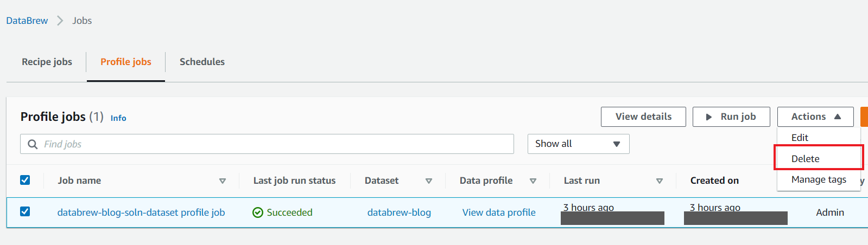Viewport: 868px width, 245px height.
Task: Click the breadcrumb chevron after DataBrew
Action: click(x=60, y=21)
